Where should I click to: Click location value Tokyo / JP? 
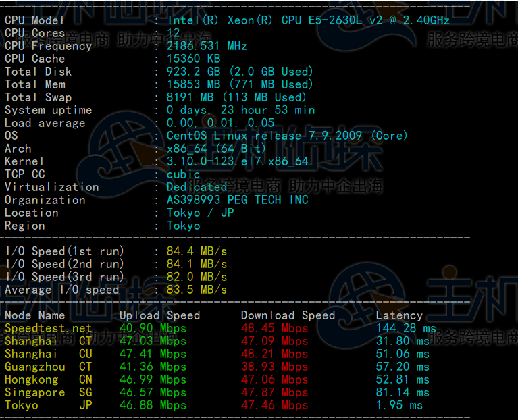pos(200,213)
